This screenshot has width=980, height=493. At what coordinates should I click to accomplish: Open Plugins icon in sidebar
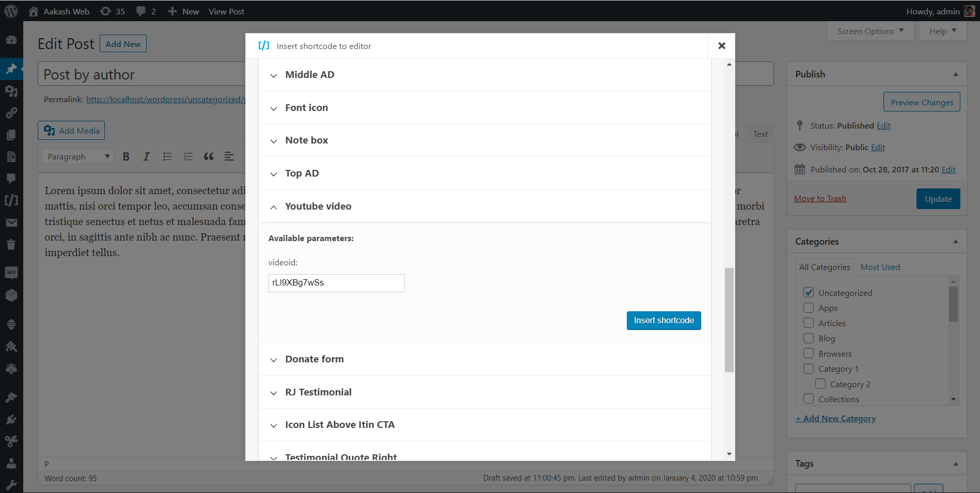pyautogui.click(x=11, y=419)
